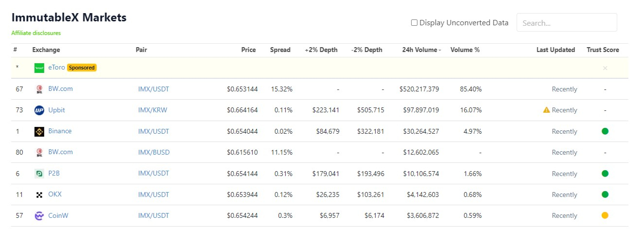Open BW.com IMX/USDT pair link
The image size is (644, 231).
[x=154, y=89]
